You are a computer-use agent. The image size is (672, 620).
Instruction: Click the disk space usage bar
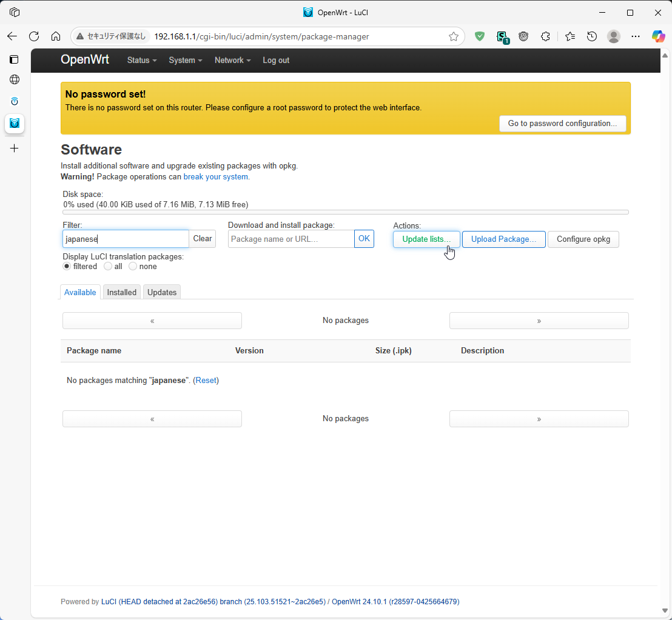pos(346,212)
